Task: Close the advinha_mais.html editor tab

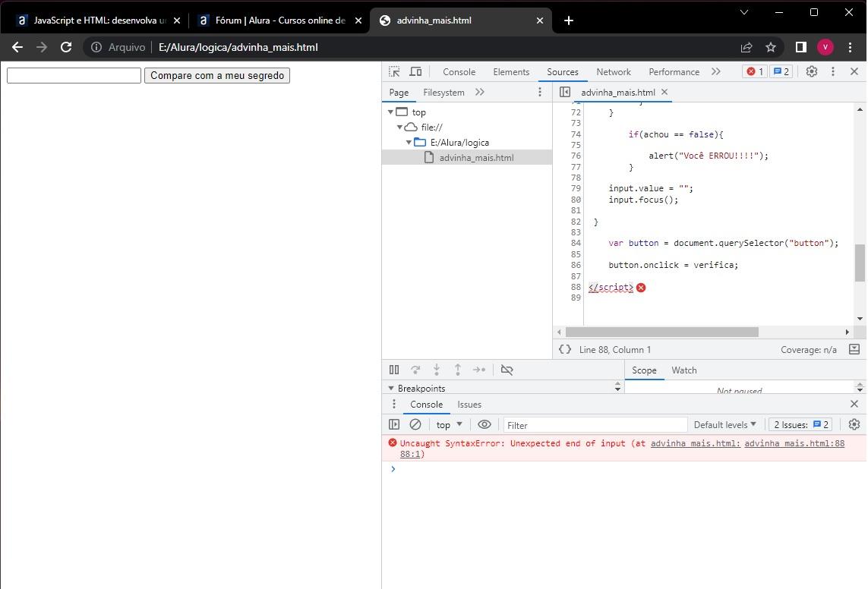Action: (664, 92)
